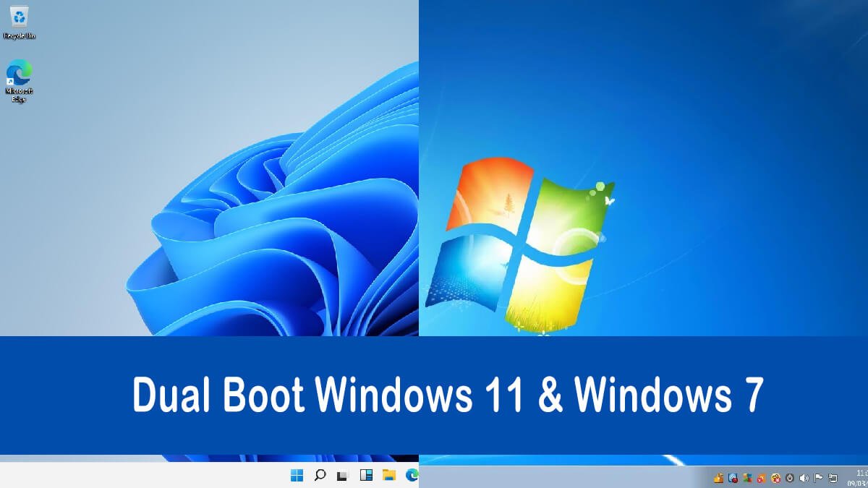Open the clock in the Windows 7 notification area
This screenshot has width=868, height=488.
click(859, 474)
